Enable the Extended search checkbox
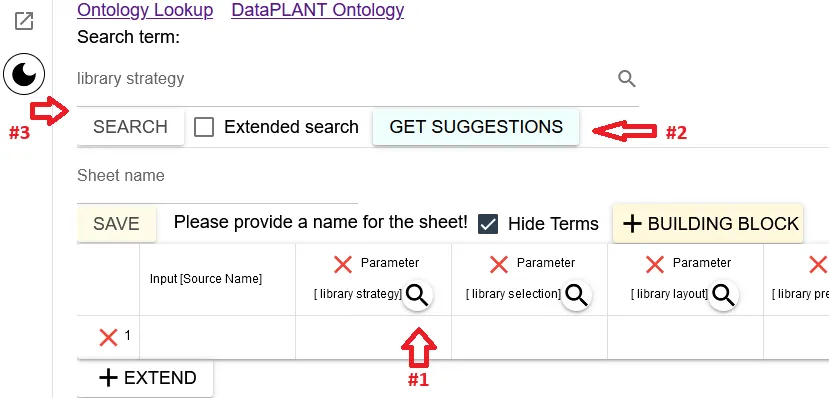829x398 pixels. click(x=204, y=127)
